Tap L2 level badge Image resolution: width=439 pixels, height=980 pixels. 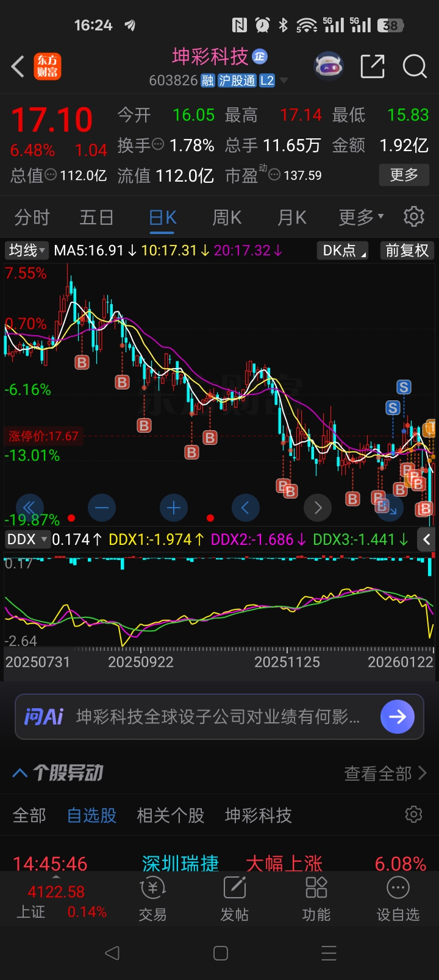(x=267, y=80)
